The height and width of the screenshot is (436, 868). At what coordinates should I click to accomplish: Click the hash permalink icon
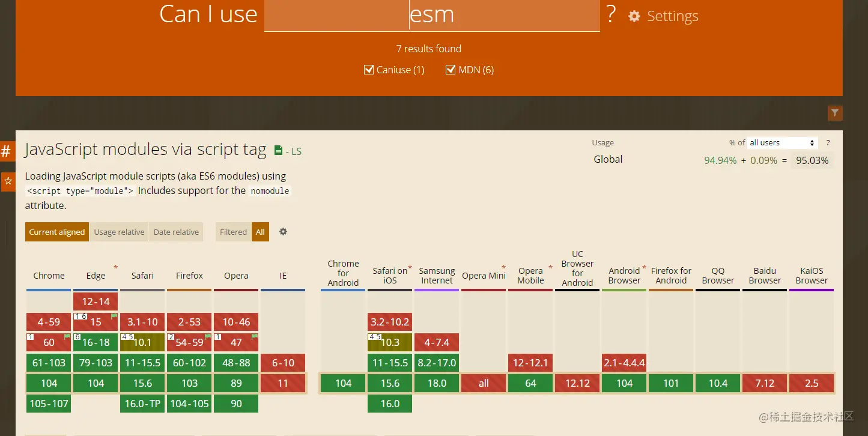click(x=7, y=151)
